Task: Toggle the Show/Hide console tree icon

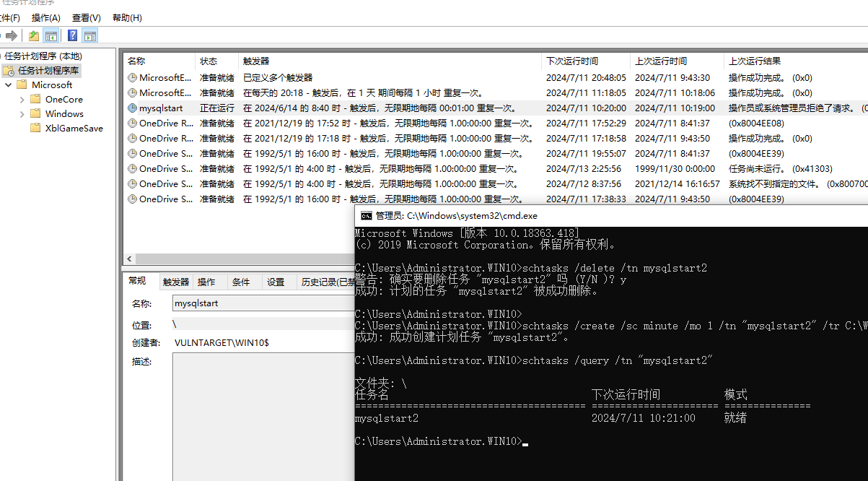Action: 51,35
